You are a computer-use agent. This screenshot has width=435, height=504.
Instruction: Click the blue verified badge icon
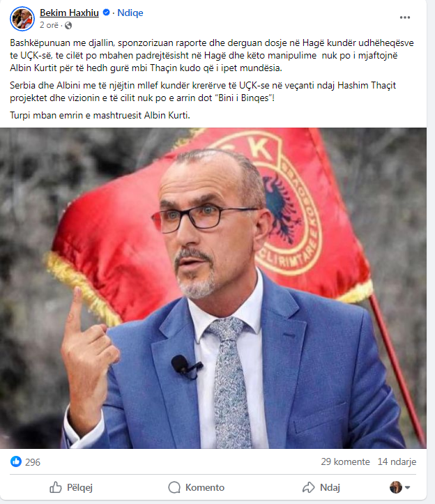(x=106, y=13)
